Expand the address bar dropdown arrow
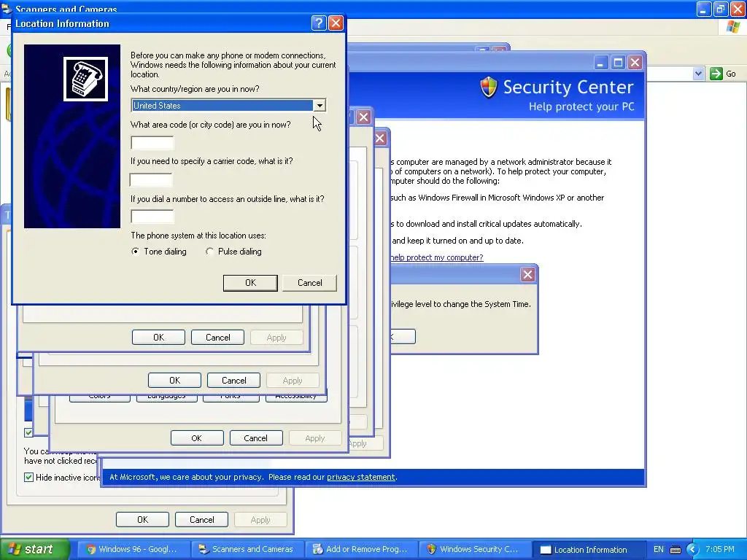Image resolution: width=747 pixels, height=560 pixels. pos(698,74)
